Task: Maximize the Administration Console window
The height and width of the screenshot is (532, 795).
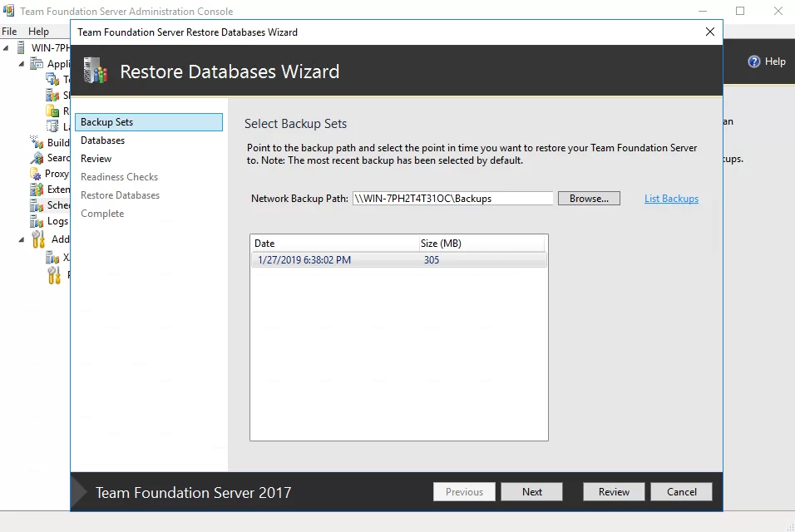Action: pos(740,11)
